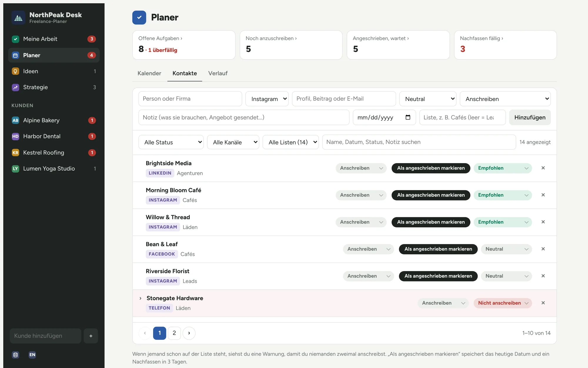Open the Alle Kanäle filter
This screenshot has width=588, height=368.
point(233,142)
